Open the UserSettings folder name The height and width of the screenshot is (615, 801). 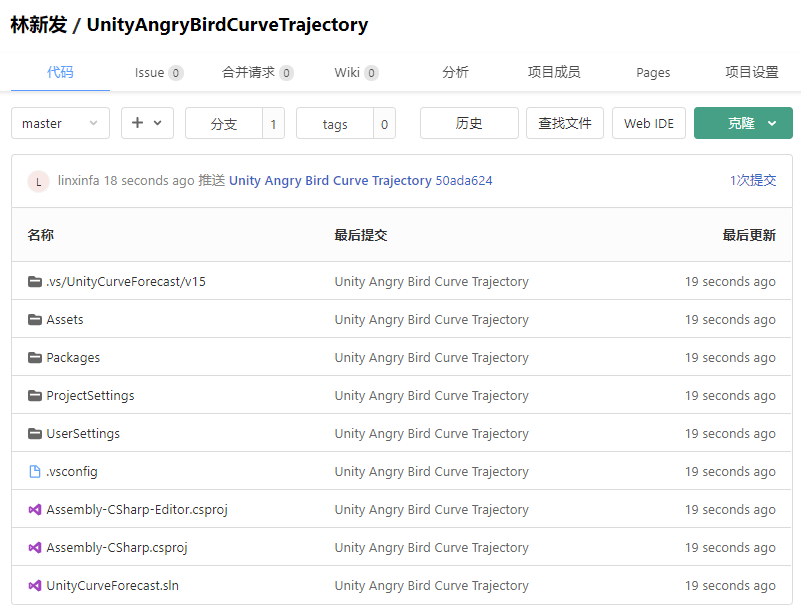point(83,434)
